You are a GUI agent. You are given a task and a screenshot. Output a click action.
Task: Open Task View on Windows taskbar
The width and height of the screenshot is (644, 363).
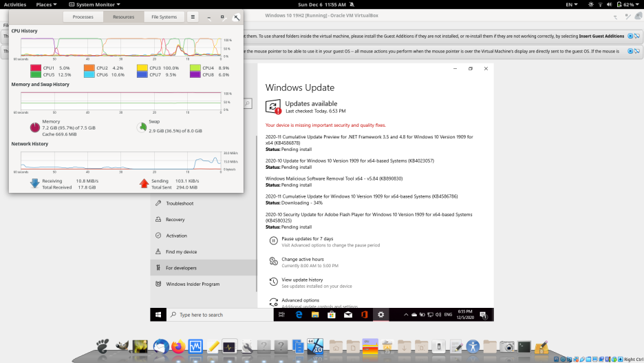tap(281, 315)
